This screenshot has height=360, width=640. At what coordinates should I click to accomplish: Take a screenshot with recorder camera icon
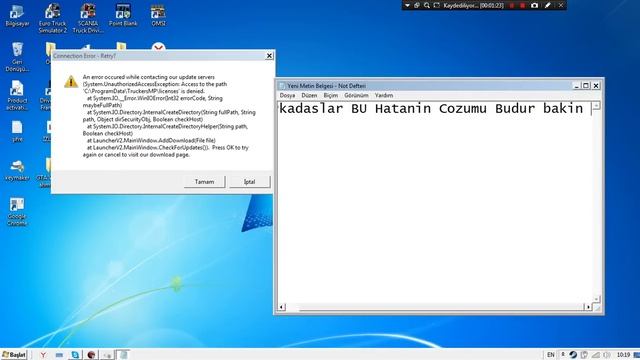tap(535, 5)
